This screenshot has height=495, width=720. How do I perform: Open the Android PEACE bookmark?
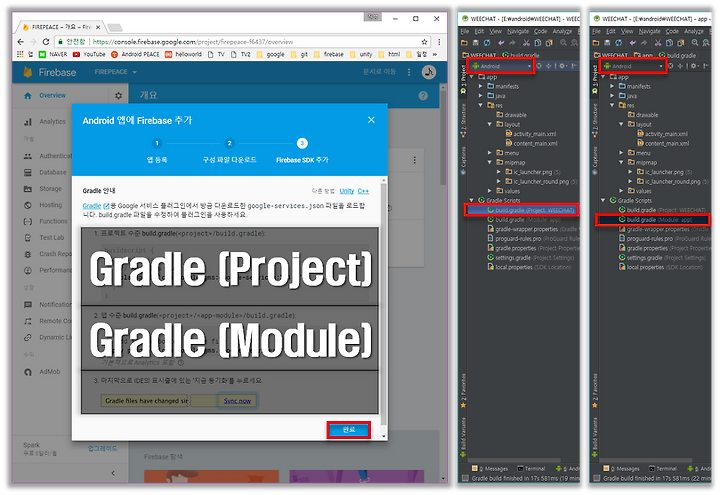[135, 54]
